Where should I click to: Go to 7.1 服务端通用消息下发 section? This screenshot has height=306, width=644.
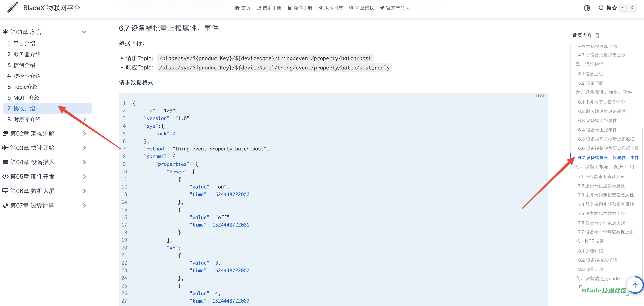tap(601, 176)
